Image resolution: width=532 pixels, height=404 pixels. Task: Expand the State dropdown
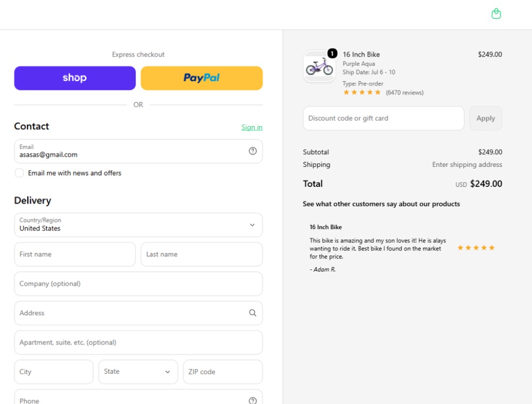(x=138, y=372)
